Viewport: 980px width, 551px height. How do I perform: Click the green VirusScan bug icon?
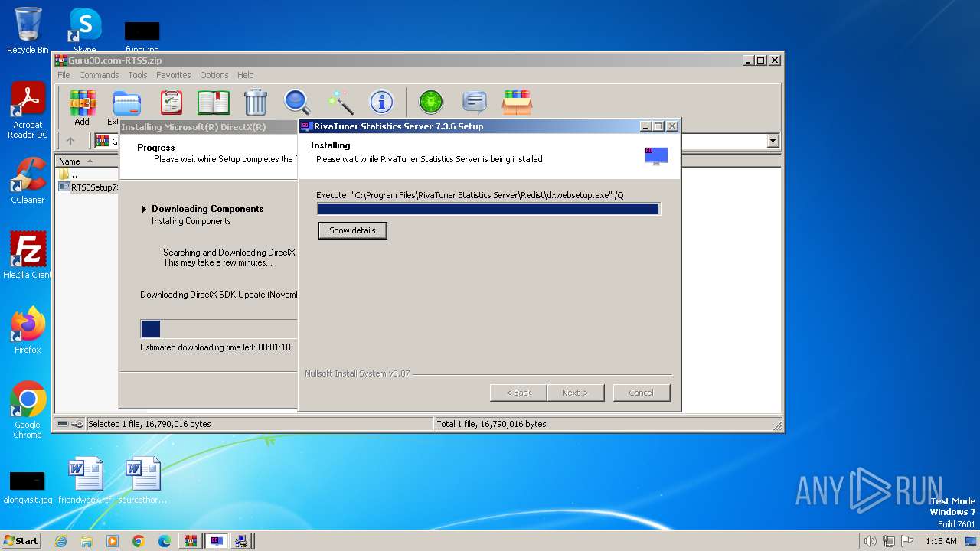pyautogui.click(x=431, y=102)
